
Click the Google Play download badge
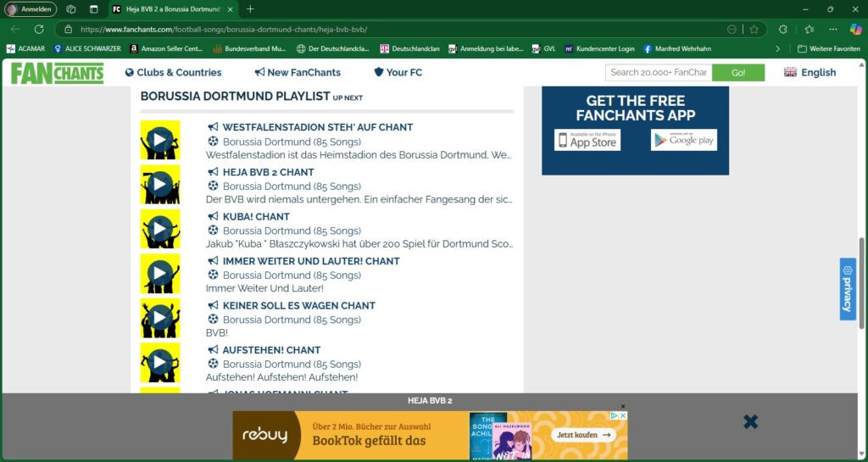click(684, 140)
